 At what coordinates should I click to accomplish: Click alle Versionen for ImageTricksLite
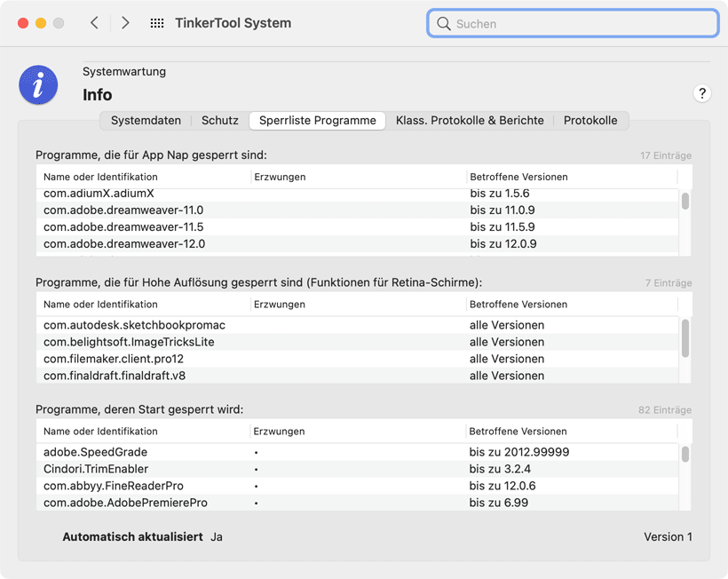(507, 342)
